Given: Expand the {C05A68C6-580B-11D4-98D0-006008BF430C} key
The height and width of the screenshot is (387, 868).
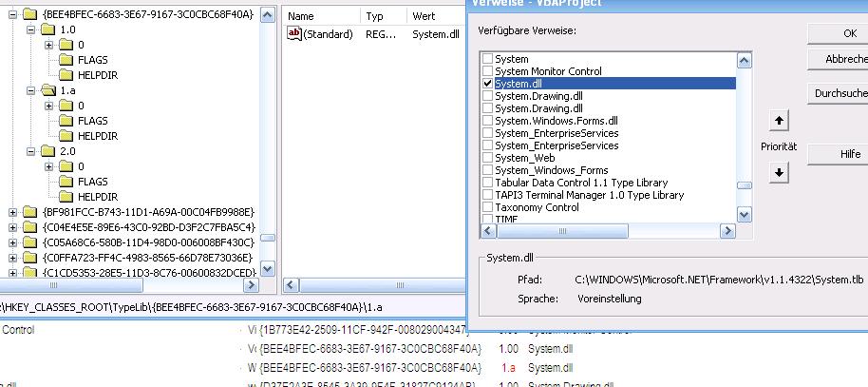Looking at the screenshot, I should (x=12, y=242).
